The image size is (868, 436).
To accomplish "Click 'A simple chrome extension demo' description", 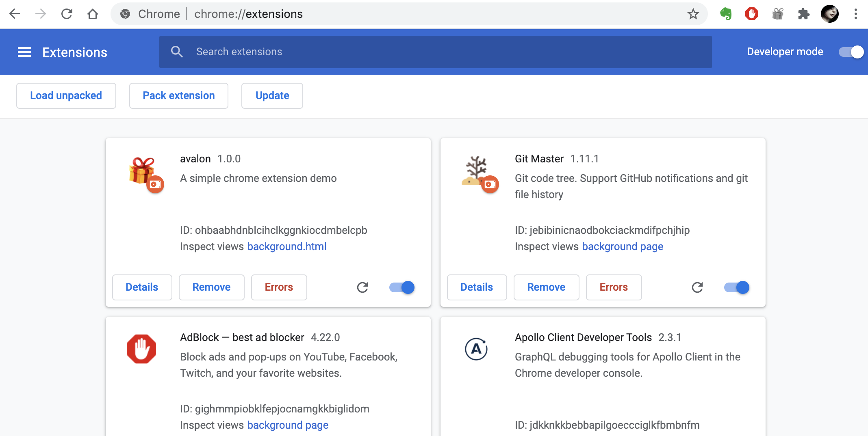I will pos(258,178).
